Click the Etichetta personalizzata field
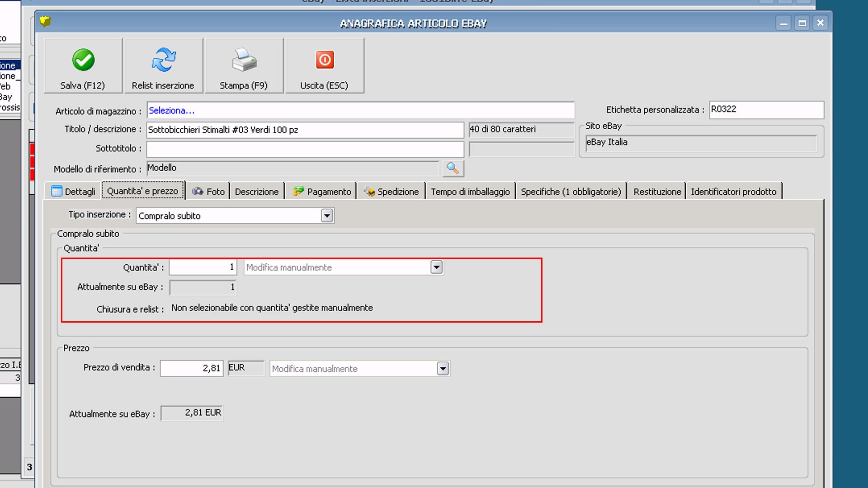Image resolution: width=868 pixels, height=488 pixels. (766, 110)
